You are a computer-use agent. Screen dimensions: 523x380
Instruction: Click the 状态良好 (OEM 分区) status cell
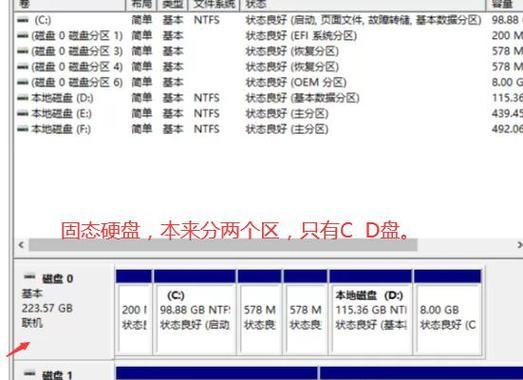296,82
